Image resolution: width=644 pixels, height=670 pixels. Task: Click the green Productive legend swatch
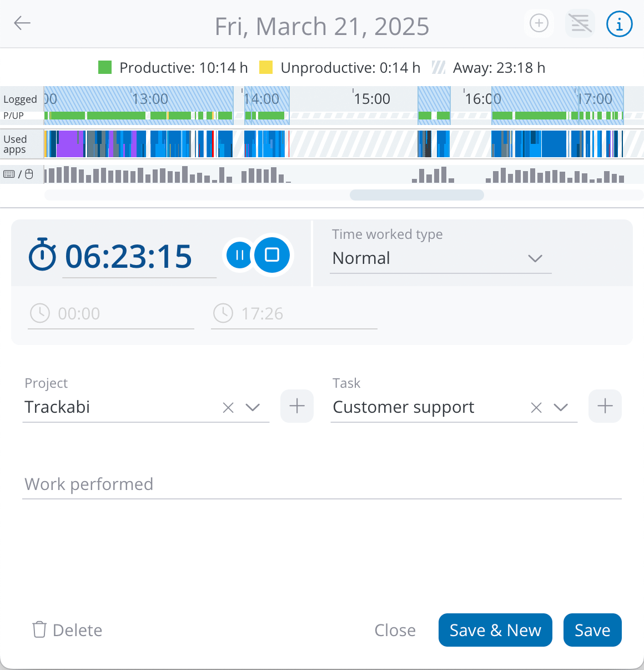(x=105, y=67)
